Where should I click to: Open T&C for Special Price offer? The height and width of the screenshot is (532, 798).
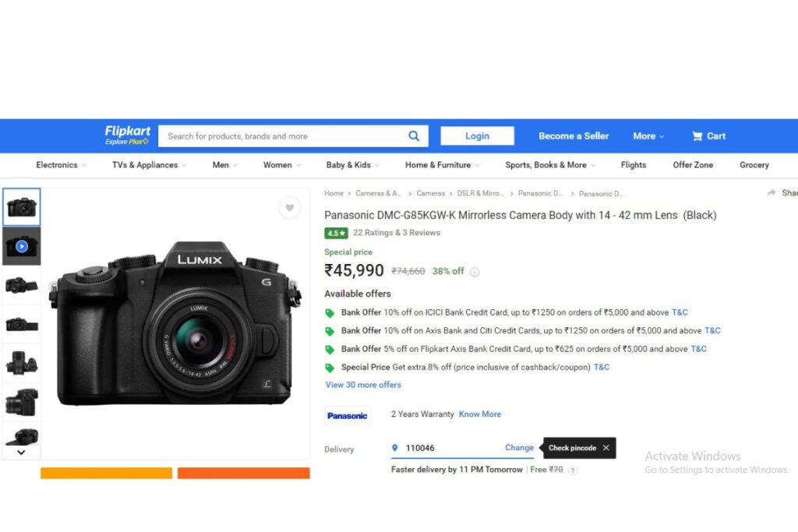(601, 368)
